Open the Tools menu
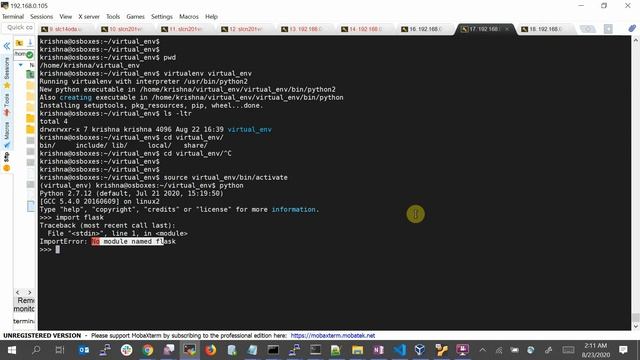640x360 pixels. 113,17
